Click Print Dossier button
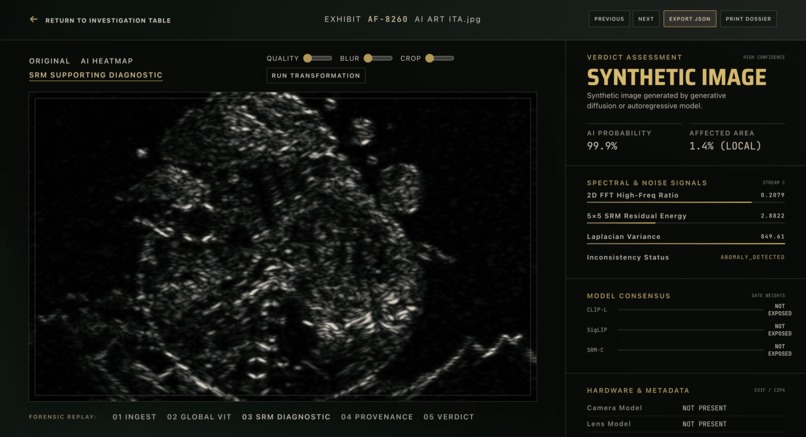The width and height of the screenshot is (806, 437). 748,19
